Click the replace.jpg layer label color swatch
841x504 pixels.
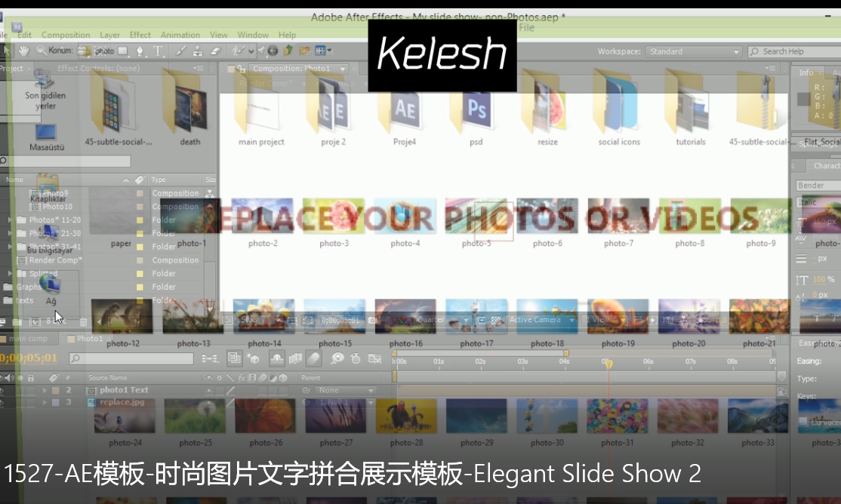(x=55, y=402)
